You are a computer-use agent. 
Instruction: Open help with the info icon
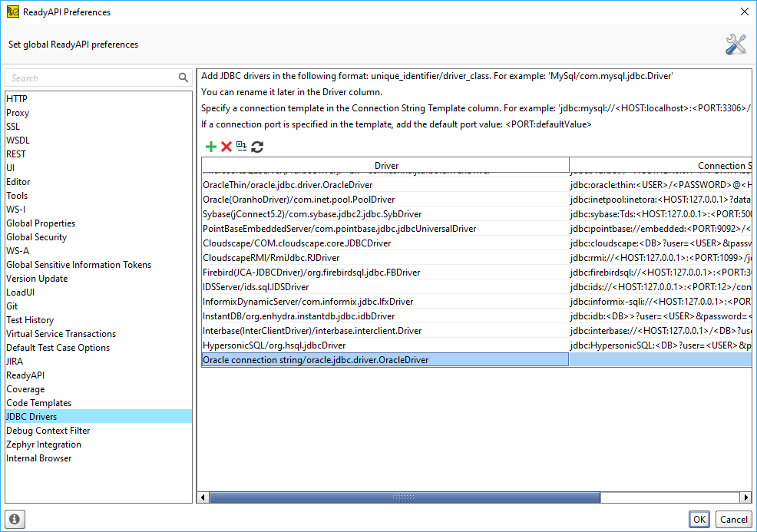15,519
